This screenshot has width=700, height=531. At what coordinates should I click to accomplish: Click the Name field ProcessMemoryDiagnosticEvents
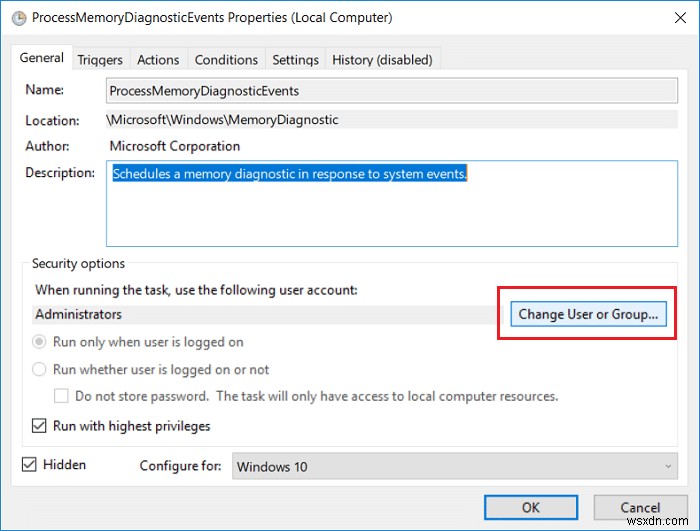(x=392, y=91)
